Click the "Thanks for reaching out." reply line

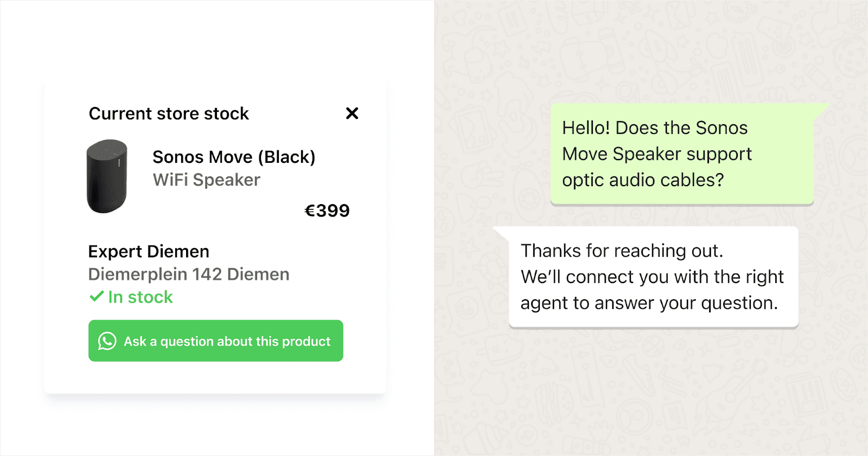622,251
